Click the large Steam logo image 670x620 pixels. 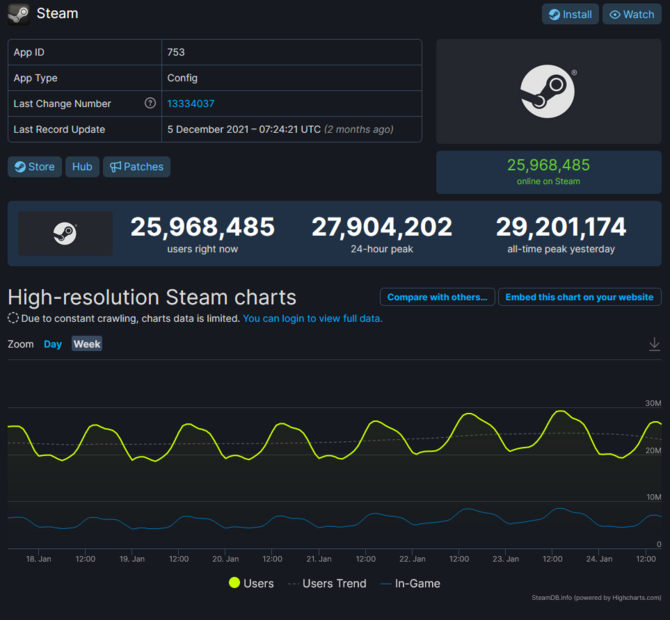coord(548,91)
